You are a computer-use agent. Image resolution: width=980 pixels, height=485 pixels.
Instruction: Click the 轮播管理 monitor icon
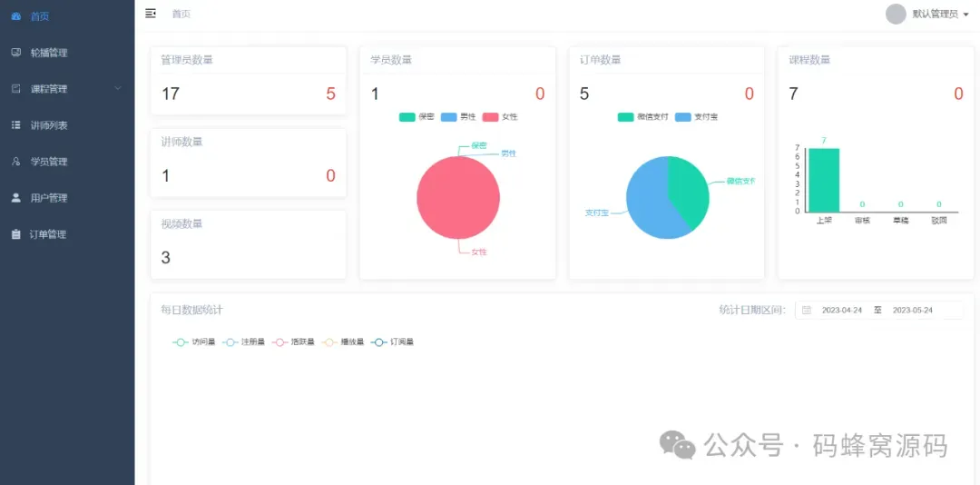pos(16,53)
